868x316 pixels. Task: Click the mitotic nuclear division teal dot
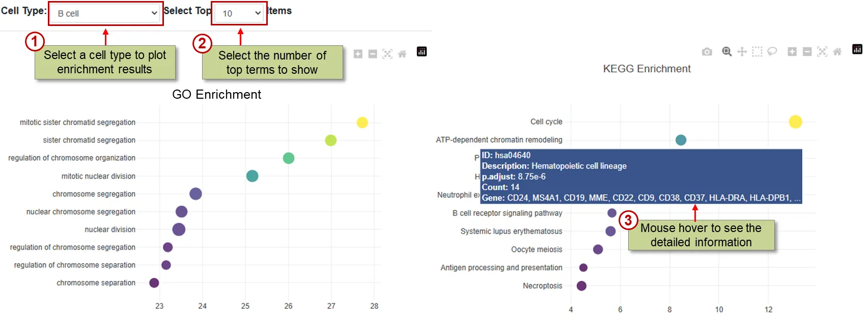pyautogui.click(x=252, y=176)
